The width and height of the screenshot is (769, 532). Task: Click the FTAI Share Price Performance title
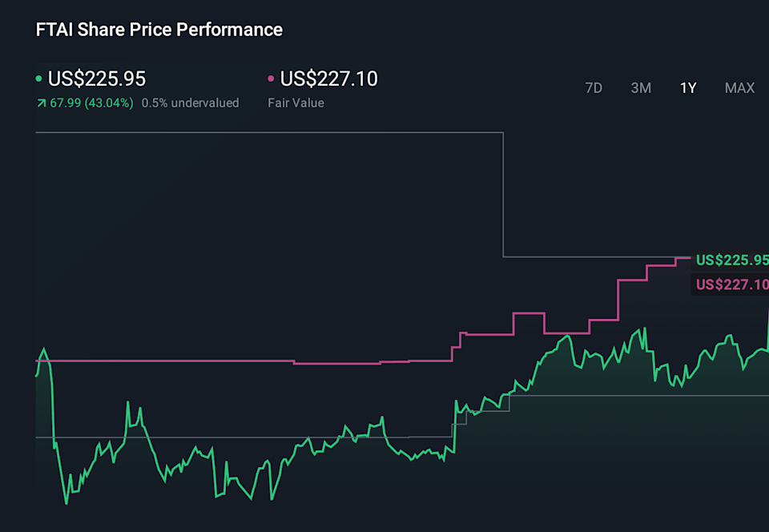[x=158, y=30]
